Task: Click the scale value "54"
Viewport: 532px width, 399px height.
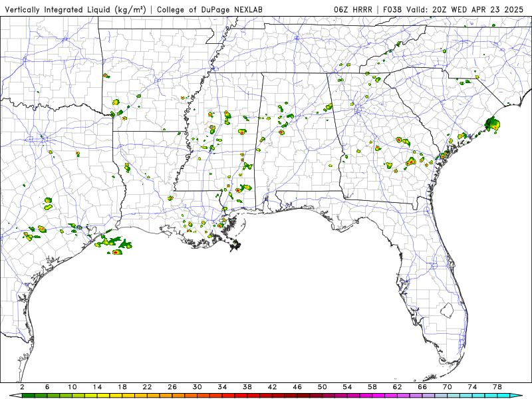Action: click(x=347, y=387)
